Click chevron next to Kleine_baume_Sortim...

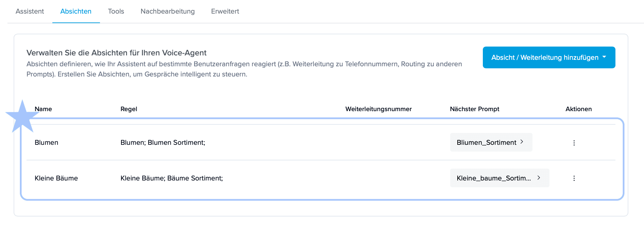pyautogui.click(x=539, y=177)
